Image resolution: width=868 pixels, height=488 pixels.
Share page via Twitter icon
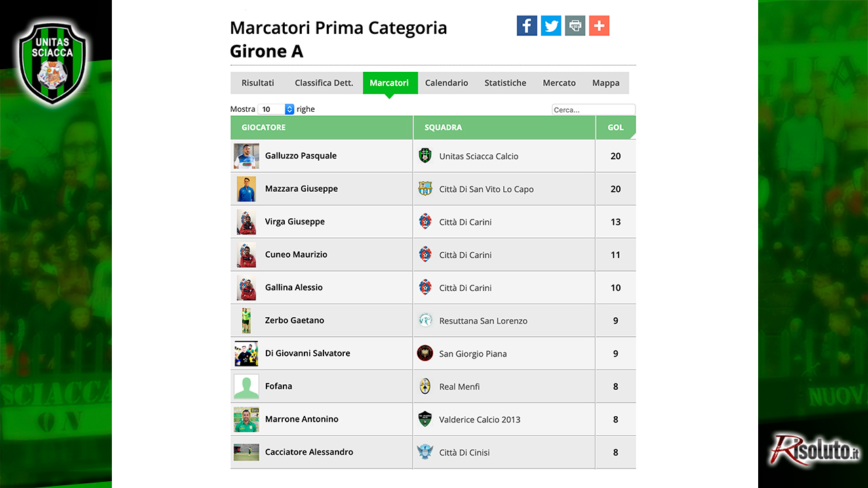[551, 26]
